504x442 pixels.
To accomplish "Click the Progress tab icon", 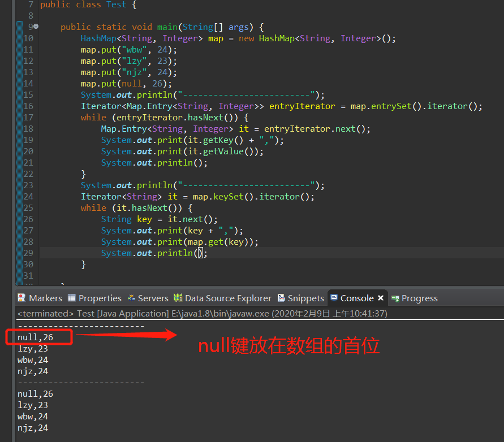I will (395, 298).
